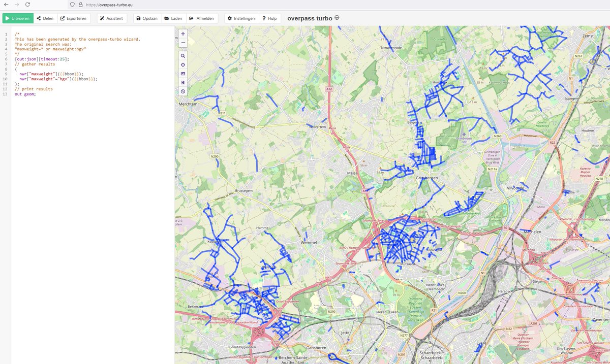Click the magic-wand icon on the Assistent button

[x=102, y=18]
